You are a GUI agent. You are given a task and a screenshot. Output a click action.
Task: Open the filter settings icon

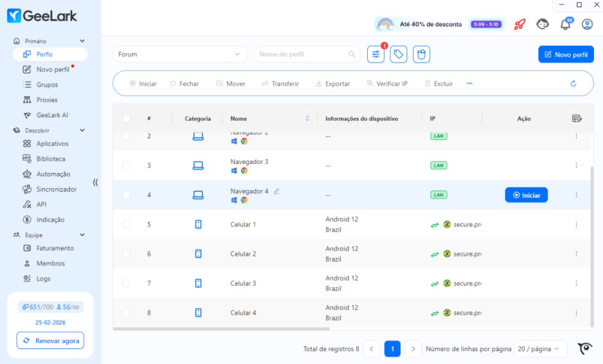pyautogui.click(x=376, y=55)
